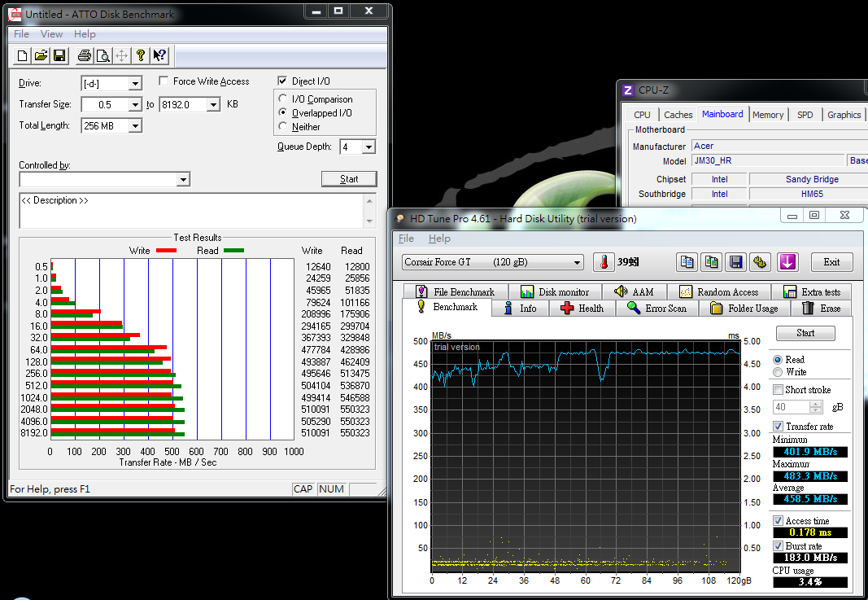Print results using the printer icon in ATTO
Image resolution: width=868 pixels, height=600 pixels.
[84, 55]
